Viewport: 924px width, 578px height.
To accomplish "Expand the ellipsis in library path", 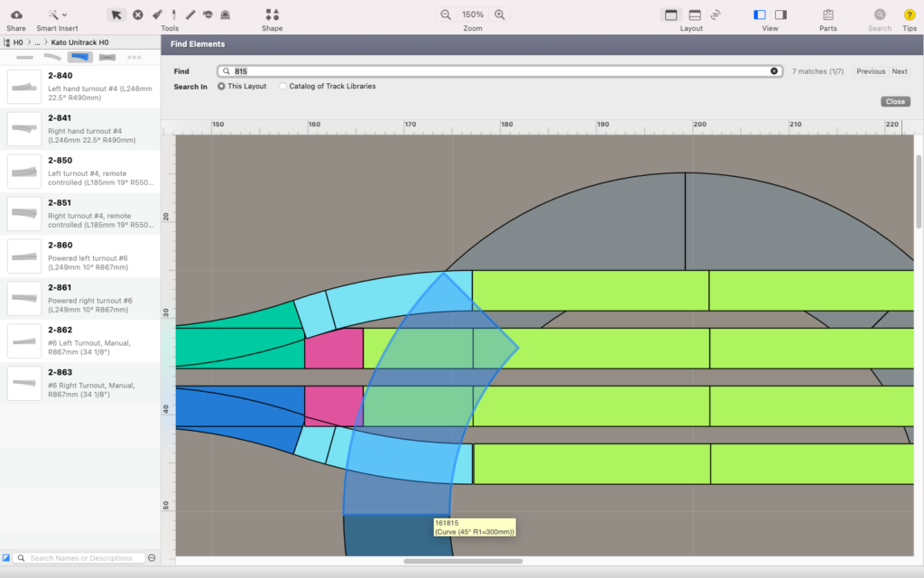I will point(37,42).
